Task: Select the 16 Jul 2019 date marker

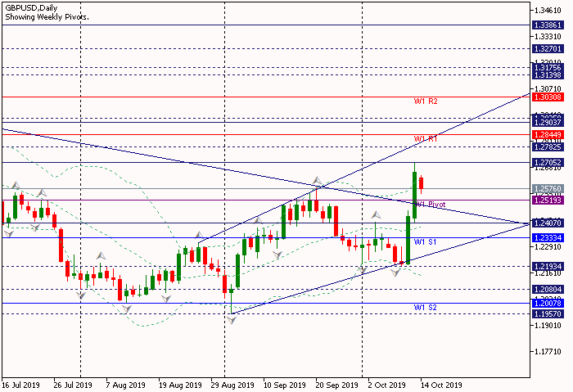Action: point(21,384)
